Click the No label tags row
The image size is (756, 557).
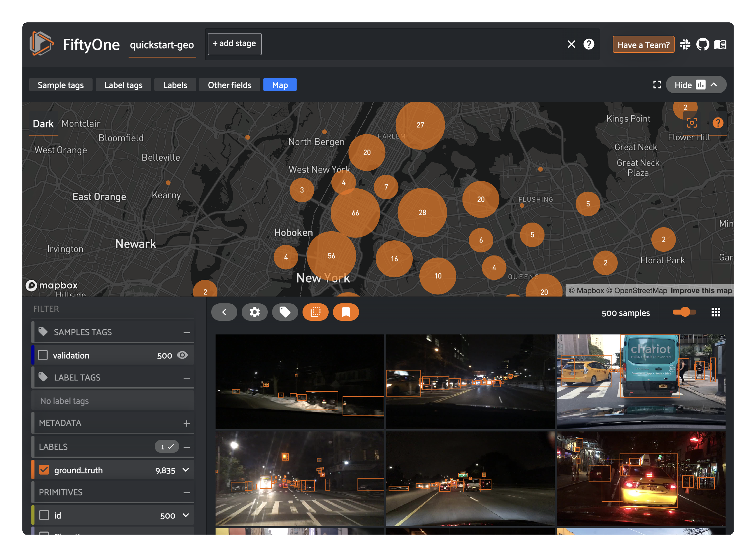tap(113, 401)
